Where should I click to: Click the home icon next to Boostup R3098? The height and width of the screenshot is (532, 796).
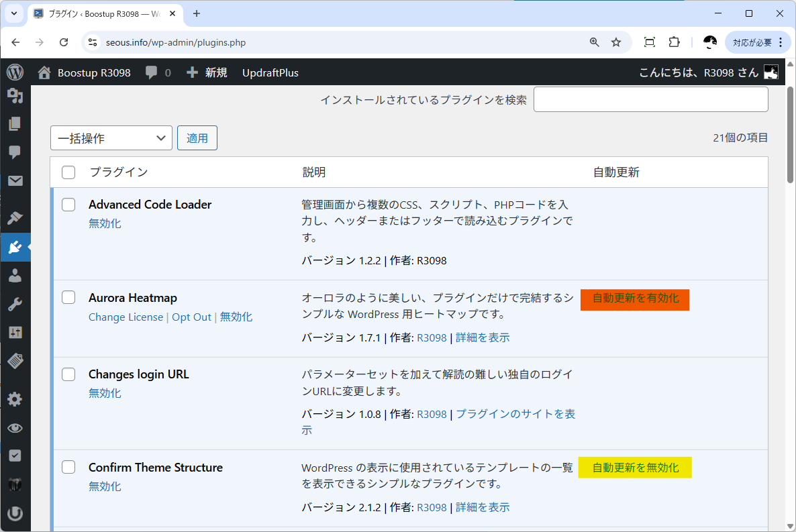click(x=44, y=72)
